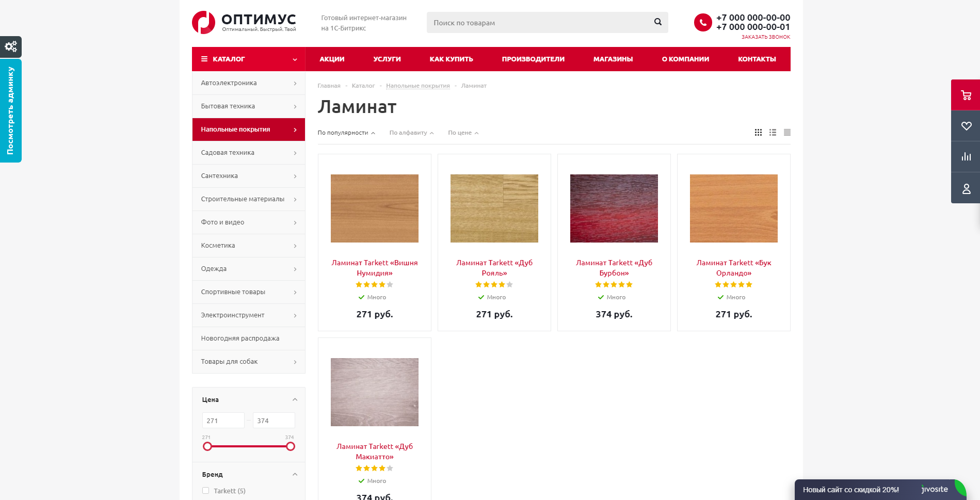Select Косметика category

click(x=249, y=246)
